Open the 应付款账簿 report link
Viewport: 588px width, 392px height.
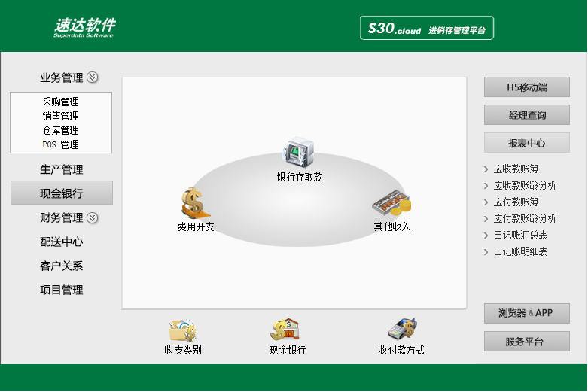pyautogui.click(x=516, y=202)
